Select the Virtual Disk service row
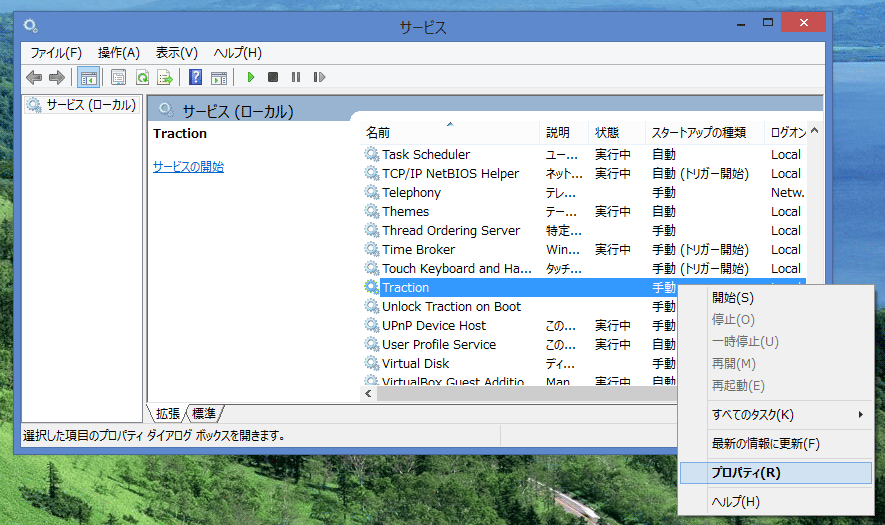885x525 pixels. click(519, 364)
